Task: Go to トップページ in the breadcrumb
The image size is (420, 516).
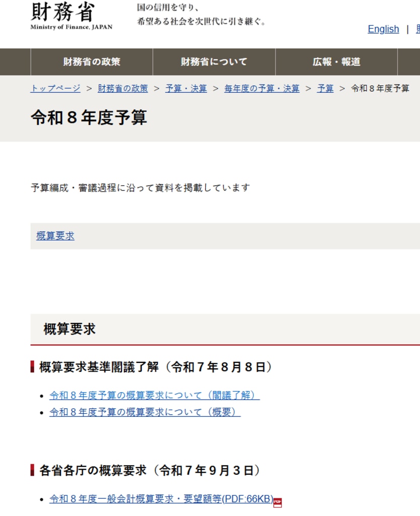Action: [x=55, y=89]
